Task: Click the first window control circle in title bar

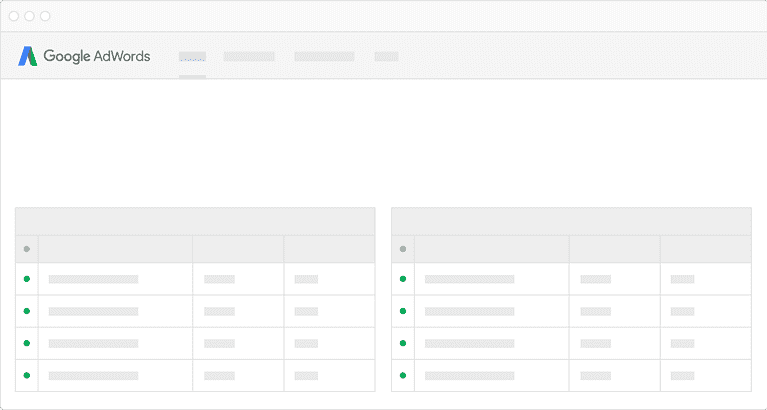Action: 14,17
